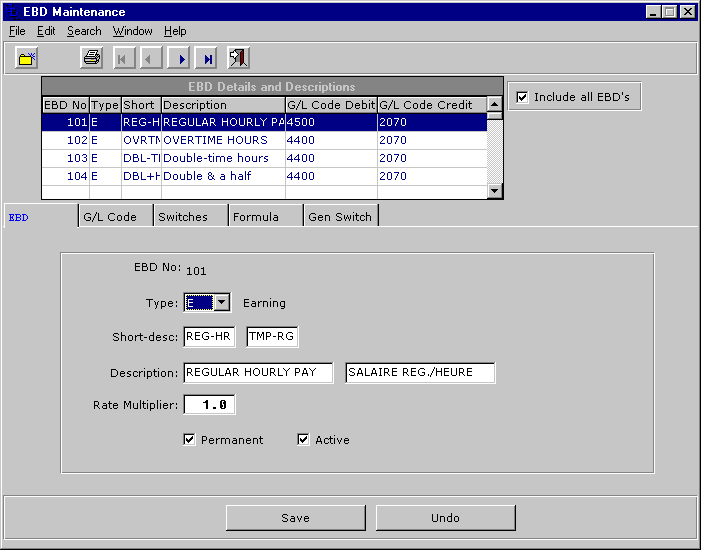This screenshot has width=701, height=550.
Task: Click the EBD Maintenance title bar icon
Action: click(x=11, y=11)
